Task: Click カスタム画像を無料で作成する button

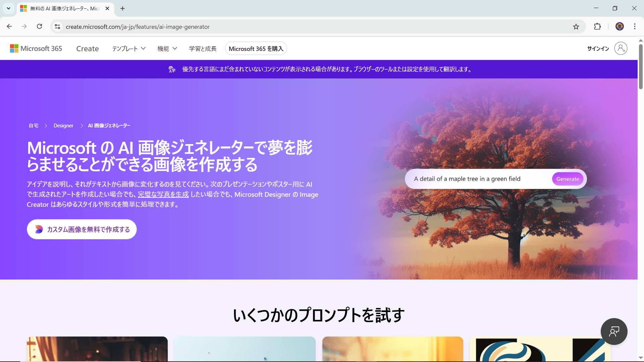Action: (x=82, y=229)
